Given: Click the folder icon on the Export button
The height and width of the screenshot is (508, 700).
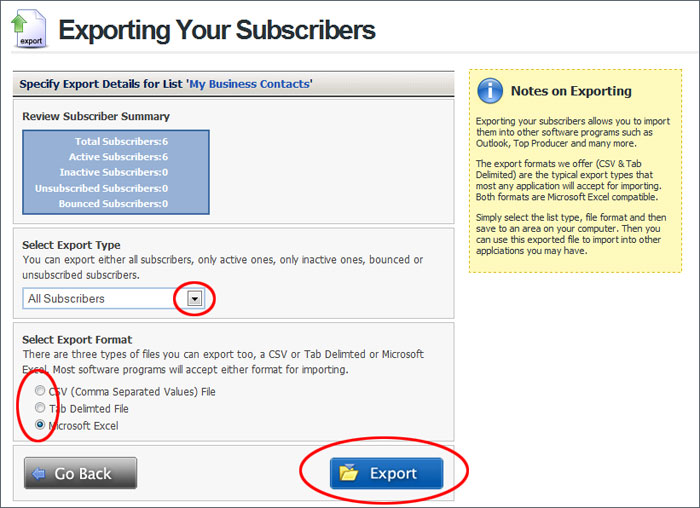Looking at the screenshot, I should click(349, 473).
